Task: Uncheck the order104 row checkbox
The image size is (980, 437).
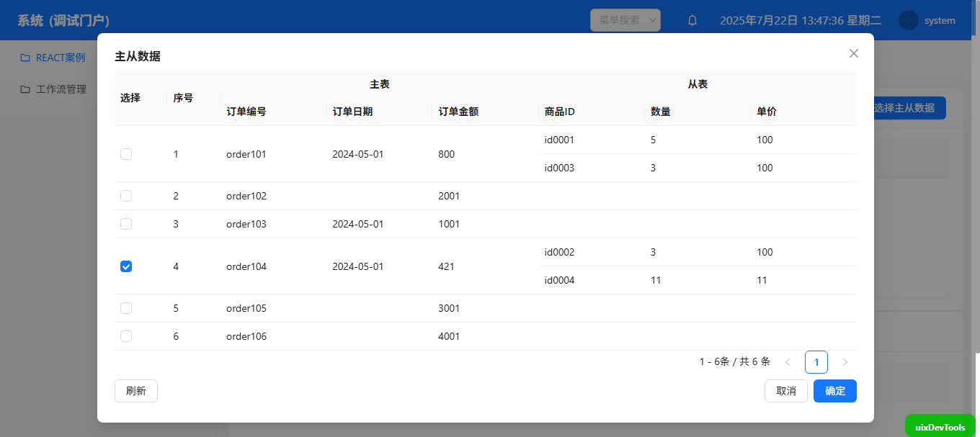Action: (126, 266)
